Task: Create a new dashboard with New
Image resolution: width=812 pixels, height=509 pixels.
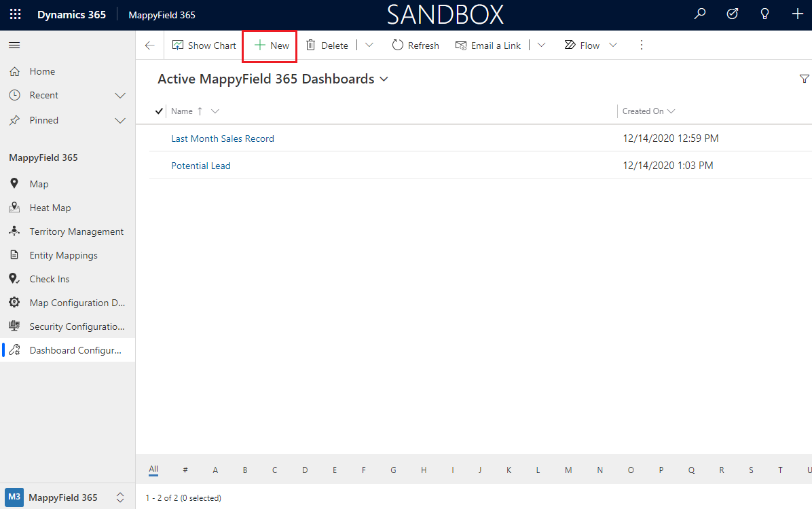Action: 272,45
